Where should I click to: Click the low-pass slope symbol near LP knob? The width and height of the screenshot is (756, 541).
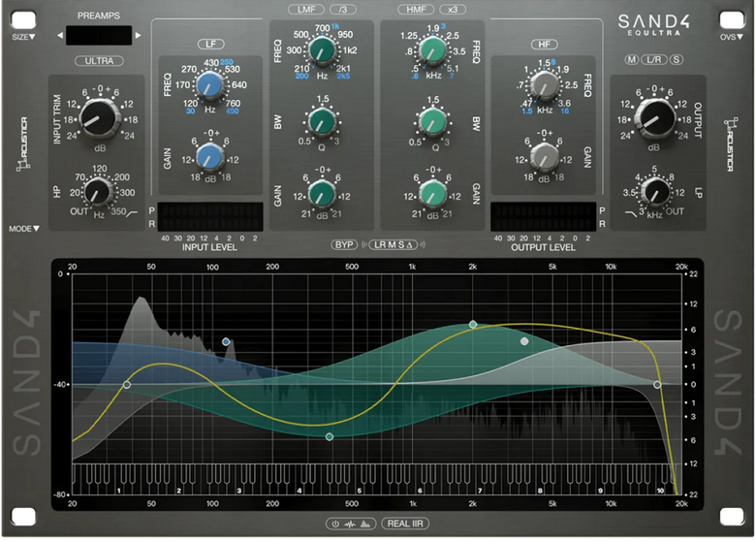(631, 212)
